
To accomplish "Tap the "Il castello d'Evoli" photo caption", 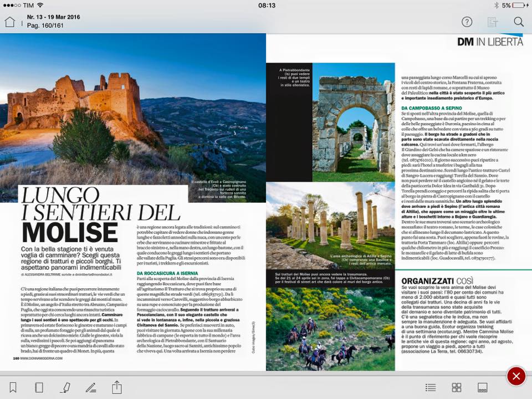I will [x=218, y=190].
